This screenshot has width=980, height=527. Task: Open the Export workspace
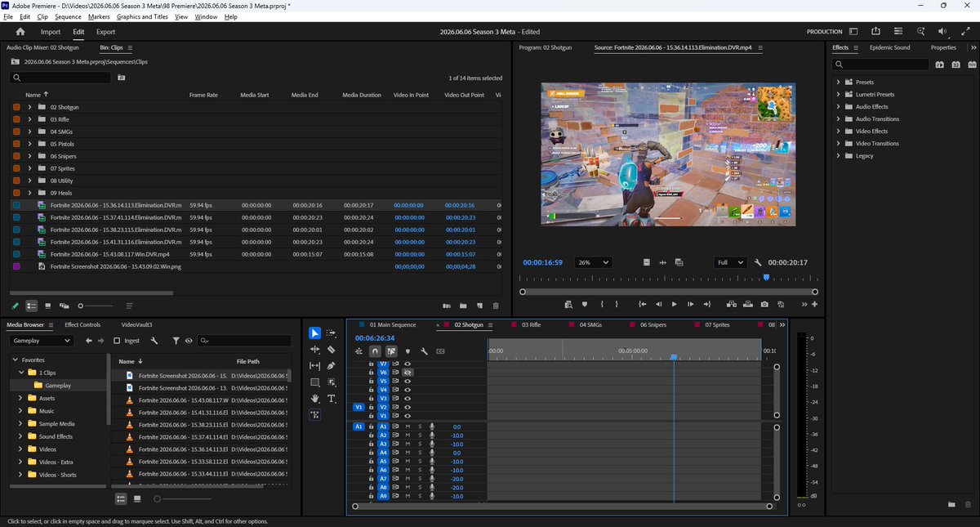tap(105, 32)
